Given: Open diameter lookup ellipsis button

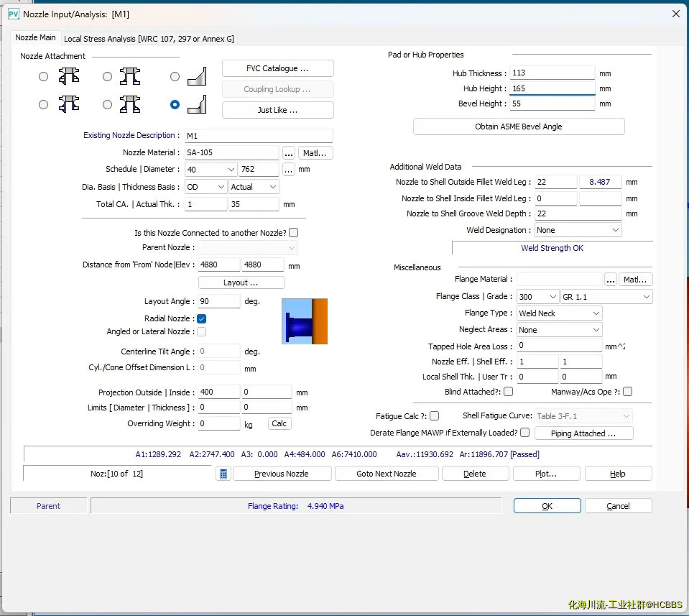Looking at the screenshot, I should [x=288, y=170].
